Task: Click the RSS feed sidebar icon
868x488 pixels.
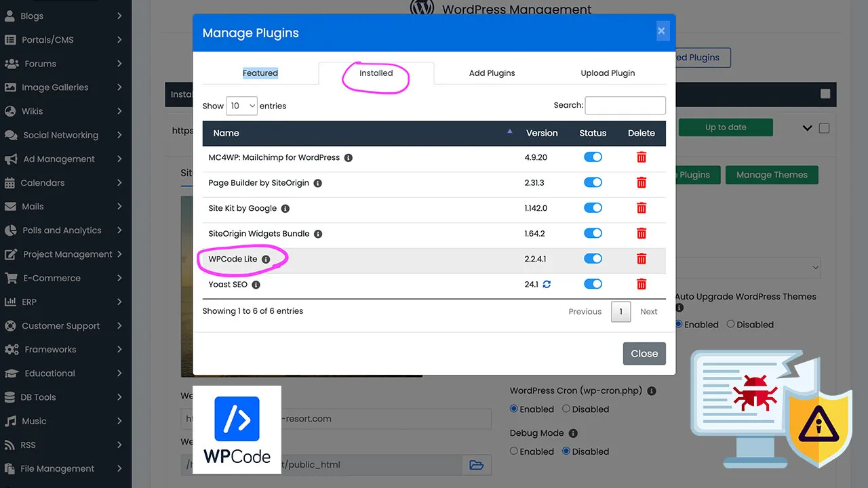Action: tap(9, 445)
